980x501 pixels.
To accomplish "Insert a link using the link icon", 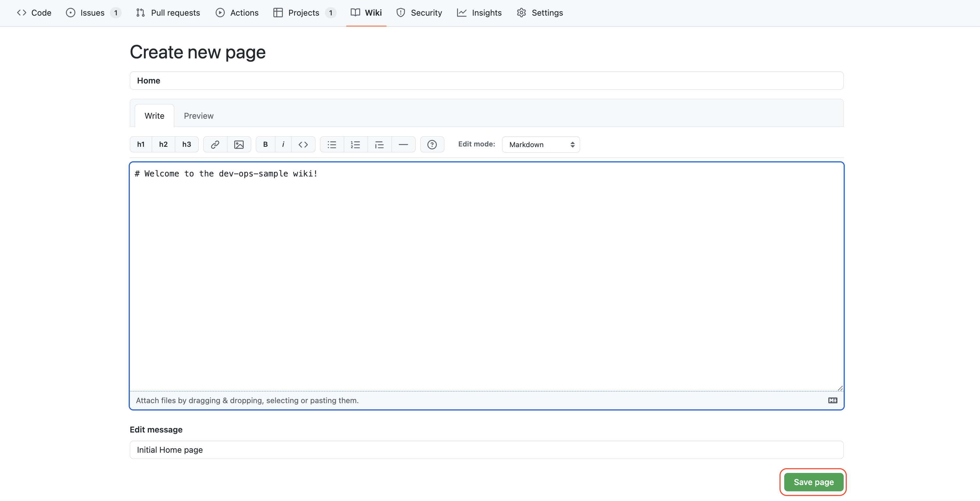I will point(215,144).
